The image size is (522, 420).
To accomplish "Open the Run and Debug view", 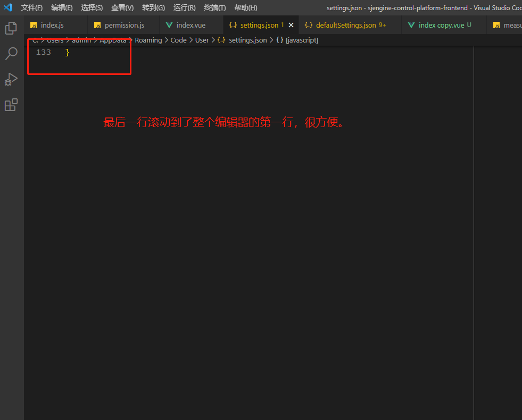I will click(11, 79).
